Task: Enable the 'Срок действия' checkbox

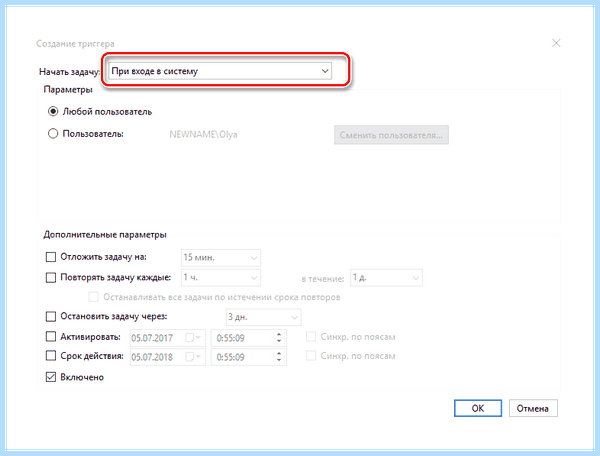Action: pyautogui.click(x=51, y=356)
